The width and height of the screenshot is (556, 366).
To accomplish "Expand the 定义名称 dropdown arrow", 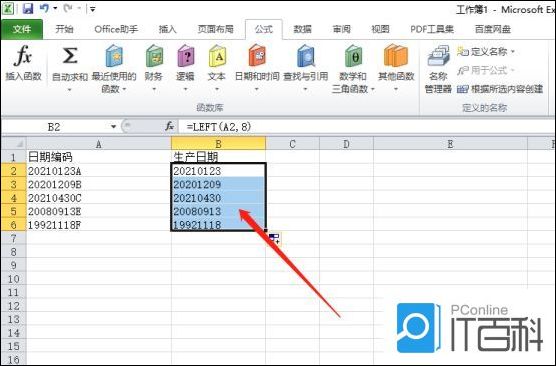I will (x=513, y=52).
